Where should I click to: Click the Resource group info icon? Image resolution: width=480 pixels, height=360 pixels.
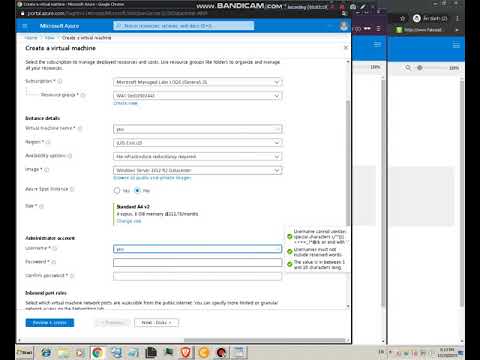pyautogui.click(x=83, y=95)
